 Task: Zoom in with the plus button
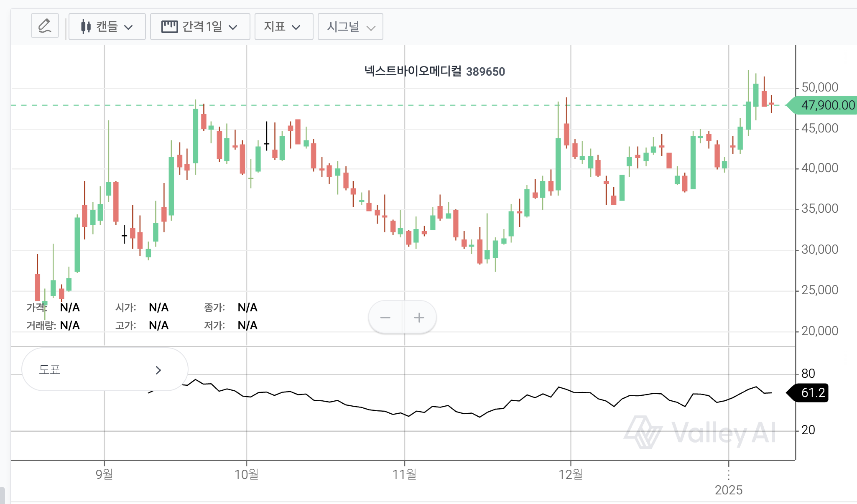[419, 318]
